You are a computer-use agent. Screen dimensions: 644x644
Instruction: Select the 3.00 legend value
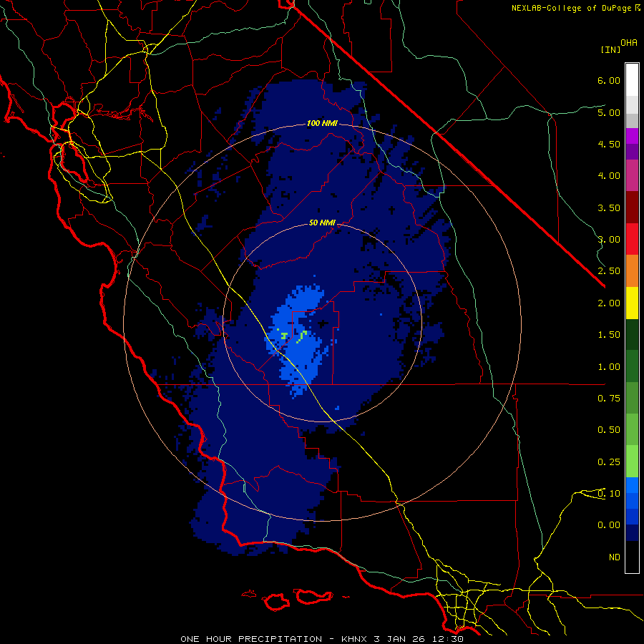pyautogui.click(x=609, y=239)
